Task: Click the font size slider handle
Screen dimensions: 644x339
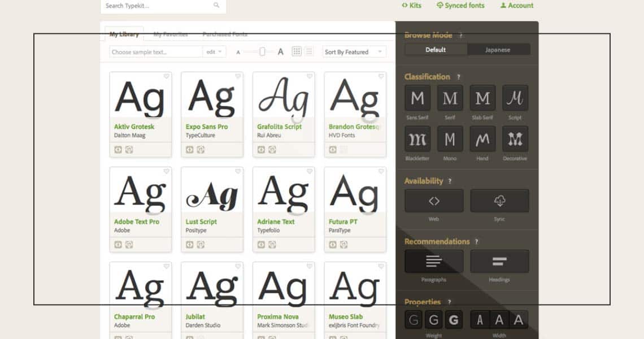Action: coord(262,51)
